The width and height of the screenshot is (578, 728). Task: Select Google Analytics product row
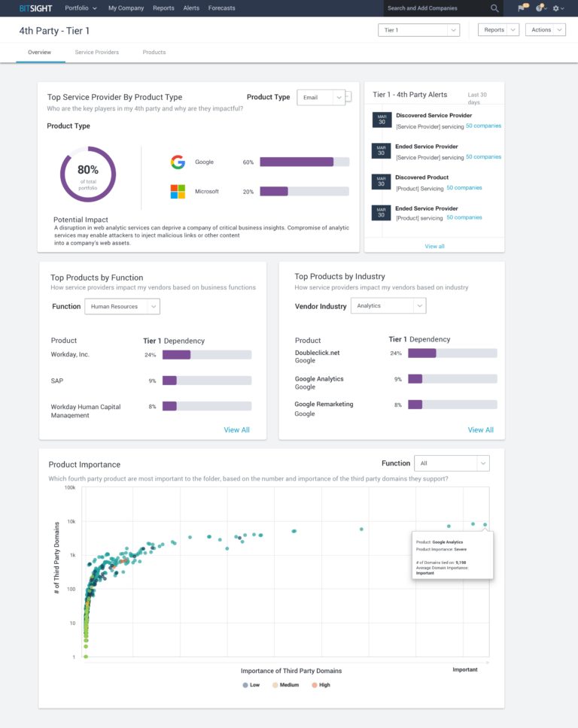point(319,383)
